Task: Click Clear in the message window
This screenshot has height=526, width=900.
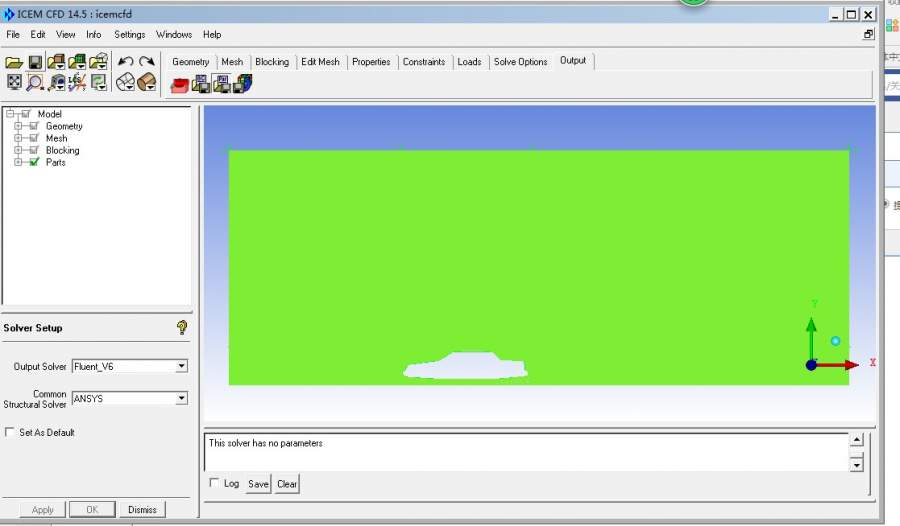Action: pos(287,484)
